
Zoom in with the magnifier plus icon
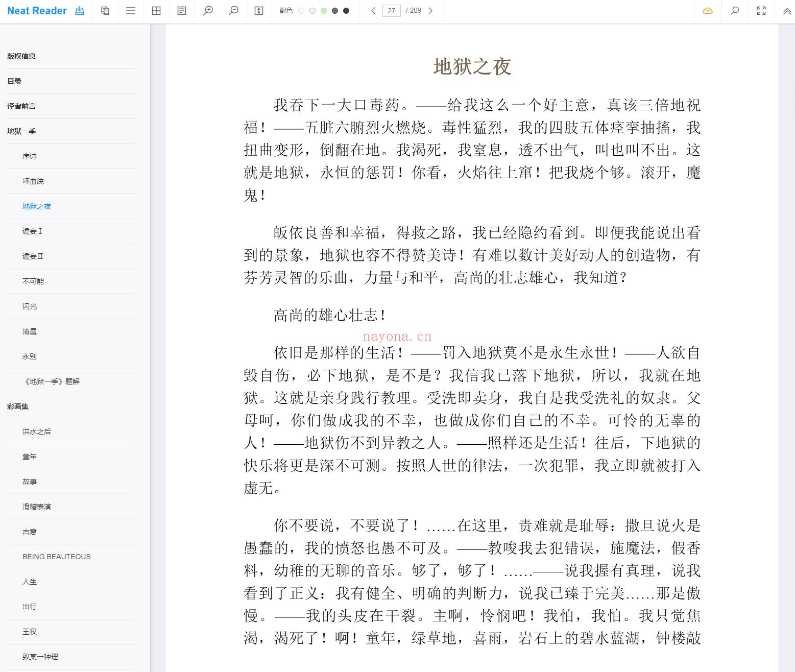(x=208, y=11)
